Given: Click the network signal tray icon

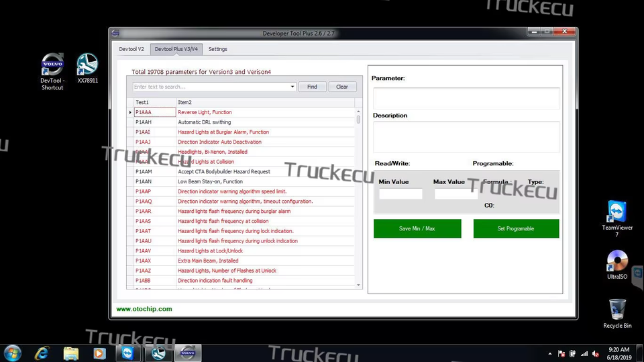Looking at the screenshot, I should 584,353.
